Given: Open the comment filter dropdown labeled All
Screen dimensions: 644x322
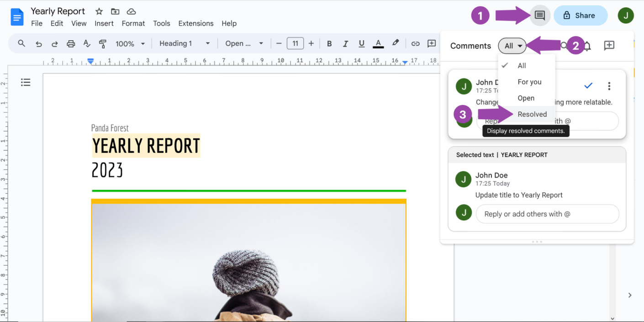Looking at the screenshot, I should 512,46.
